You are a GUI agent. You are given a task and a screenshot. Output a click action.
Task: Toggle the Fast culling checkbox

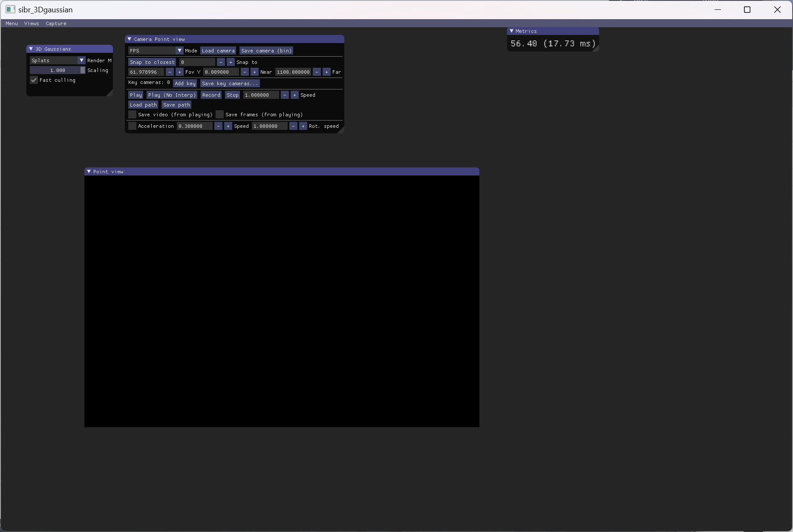(34, 80)
